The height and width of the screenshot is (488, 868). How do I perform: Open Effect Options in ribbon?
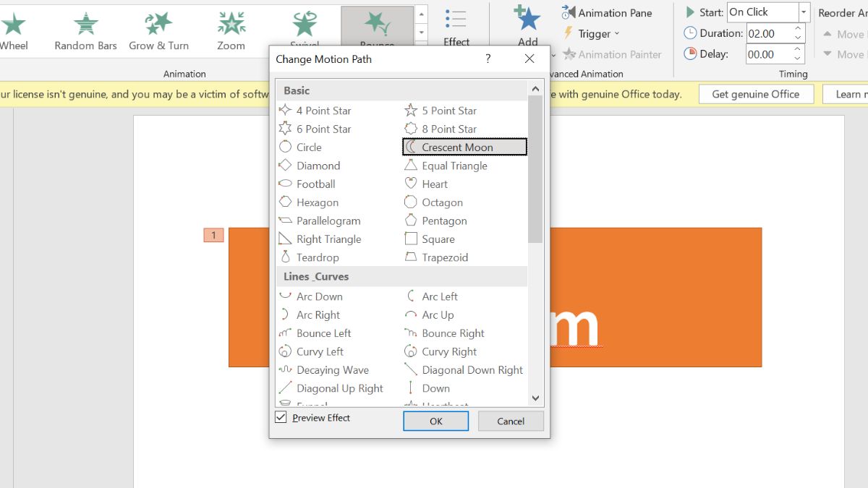click(x=456, y=27)
